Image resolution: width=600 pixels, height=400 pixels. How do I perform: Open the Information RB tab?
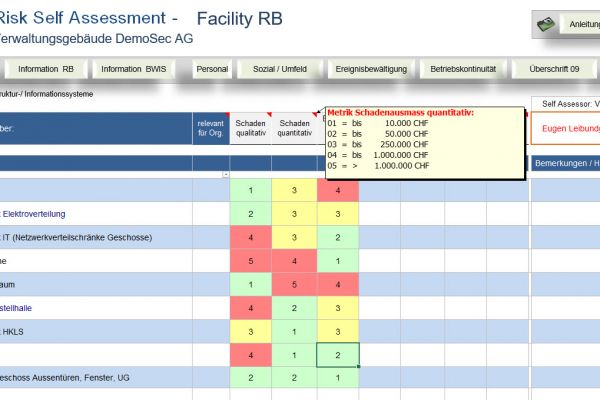45,69
